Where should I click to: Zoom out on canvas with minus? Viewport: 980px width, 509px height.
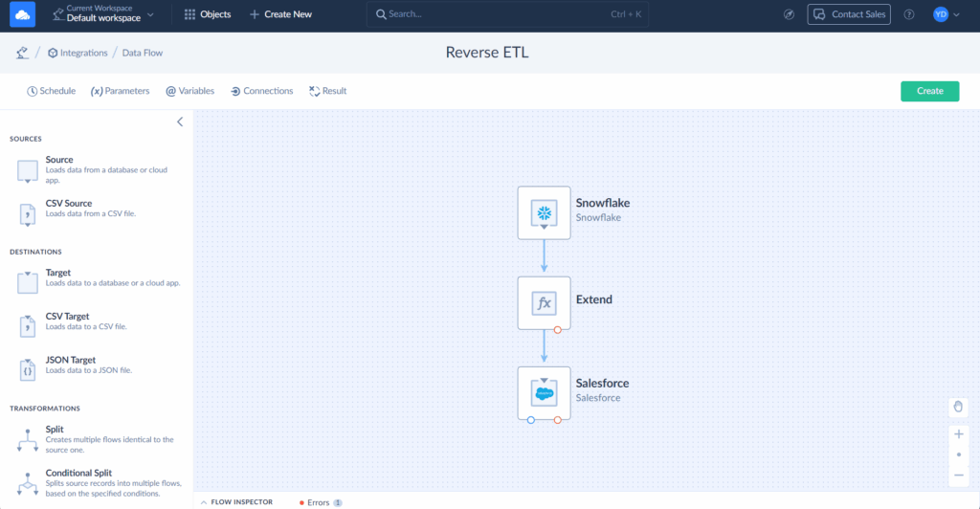point(958,476)
